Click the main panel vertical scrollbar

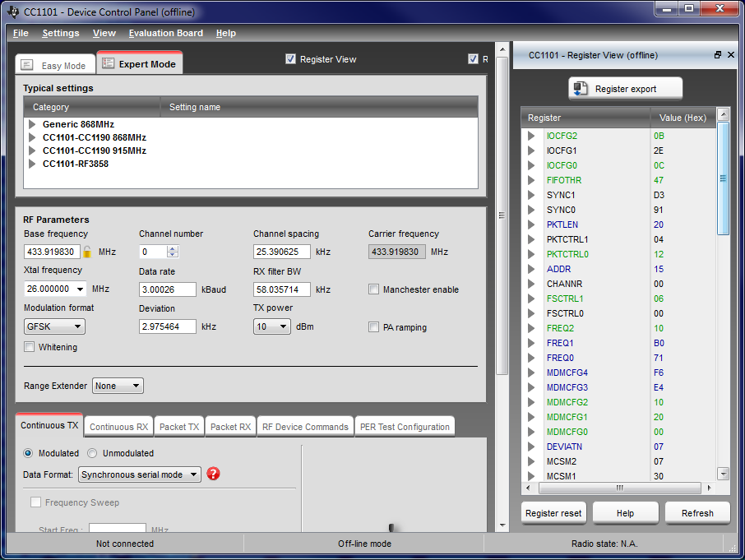pyautogui.click(x=502, y=215)
